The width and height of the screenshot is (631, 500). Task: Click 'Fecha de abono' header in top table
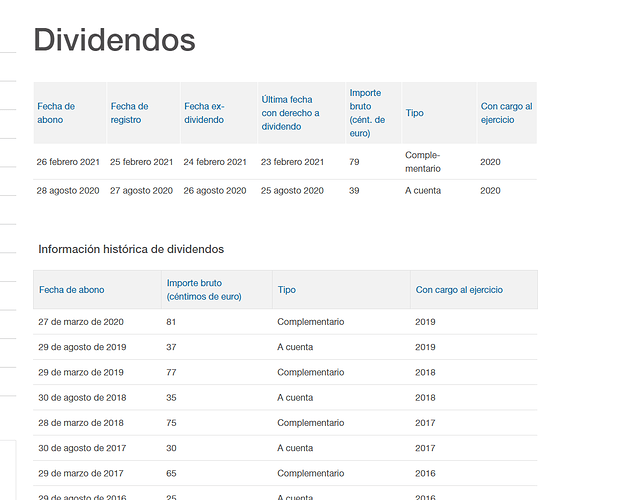[56, 113]
